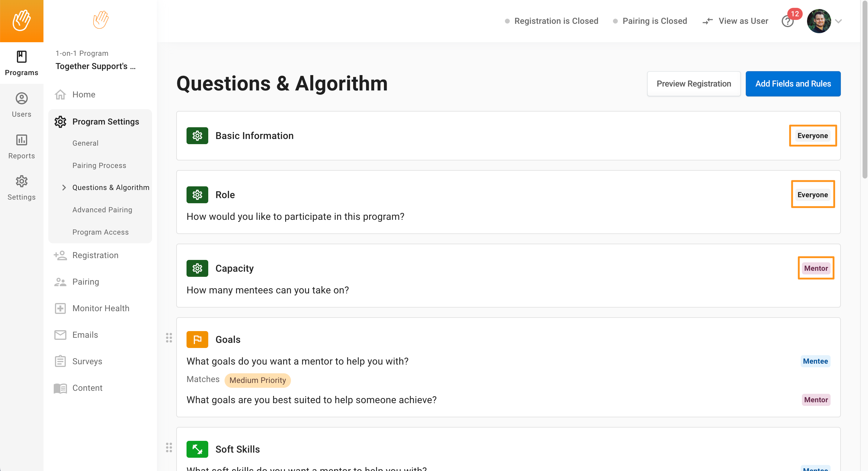This screenshot has height=471, width=868.
Task: Click the Content book icon
Action: pyautogui.click(x=60, y=388)
